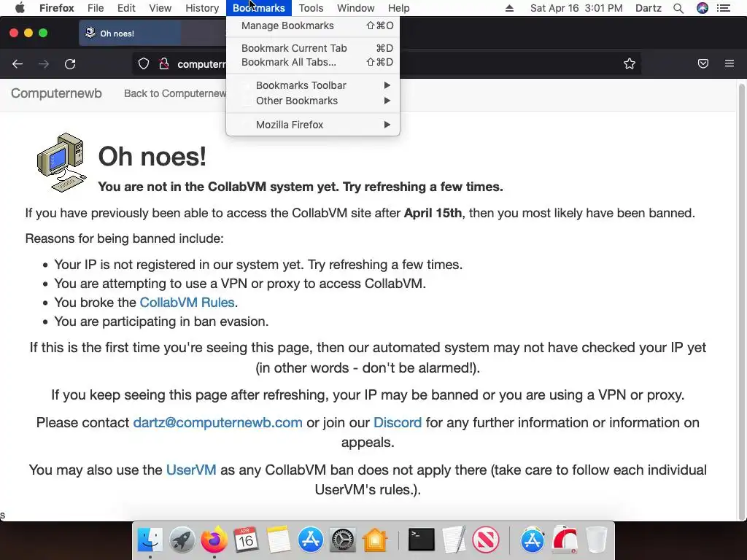Screen dimensions: 747x560
Task: Open tracking protection shield icon
Action: (x=144, y=64)
